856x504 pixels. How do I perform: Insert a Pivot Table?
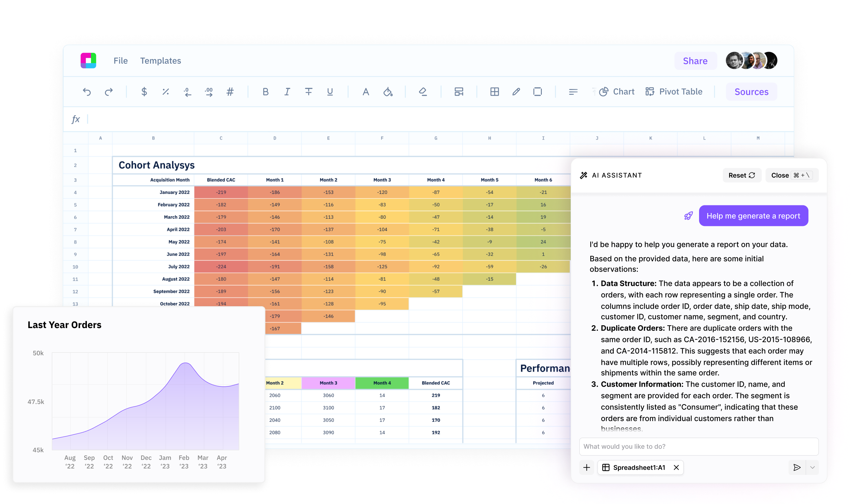[674, 92]
